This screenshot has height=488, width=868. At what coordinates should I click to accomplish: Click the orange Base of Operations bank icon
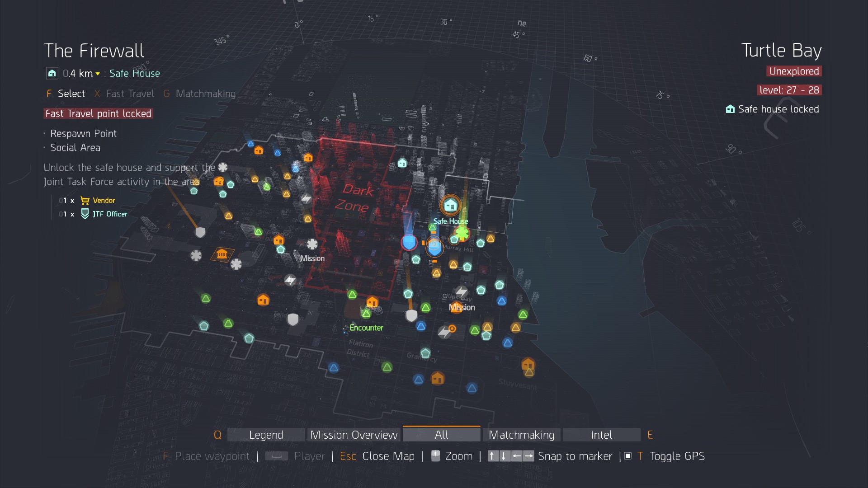point(222,254)
